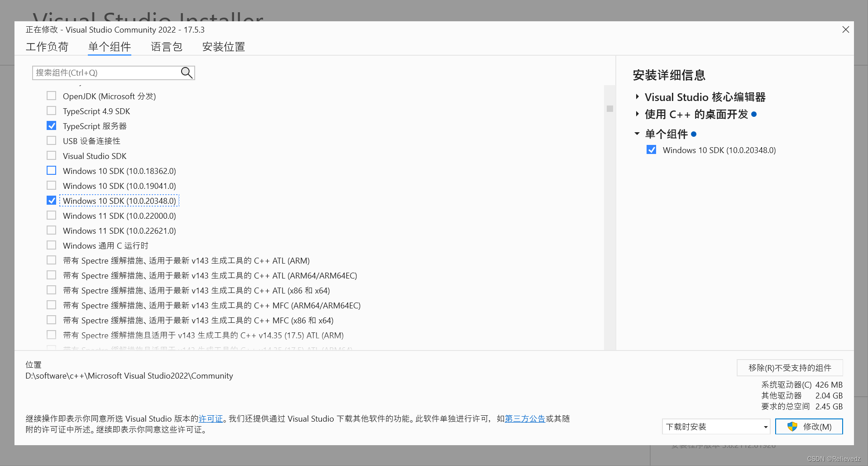The height and width of the screenshot is (466, 868).
Task: Switch to the 工作负荷 tab
Action: point(47,46)
